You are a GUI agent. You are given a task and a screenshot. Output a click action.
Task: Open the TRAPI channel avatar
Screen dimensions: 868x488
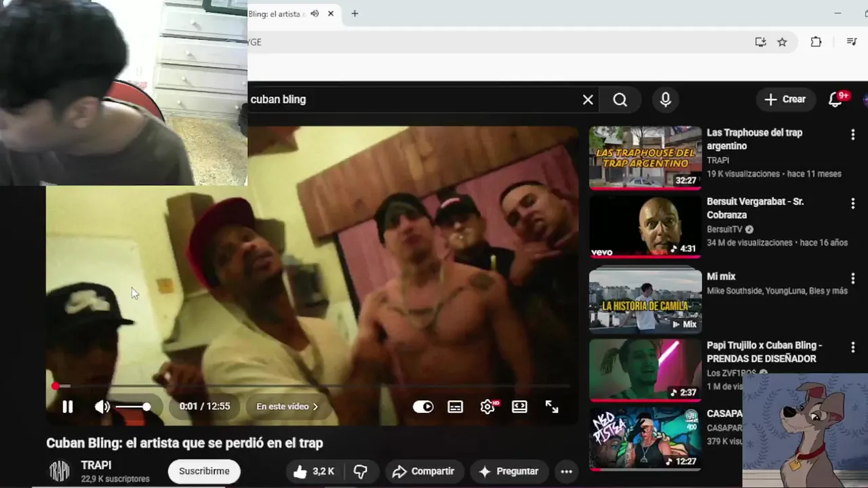(x=60, y=471)
